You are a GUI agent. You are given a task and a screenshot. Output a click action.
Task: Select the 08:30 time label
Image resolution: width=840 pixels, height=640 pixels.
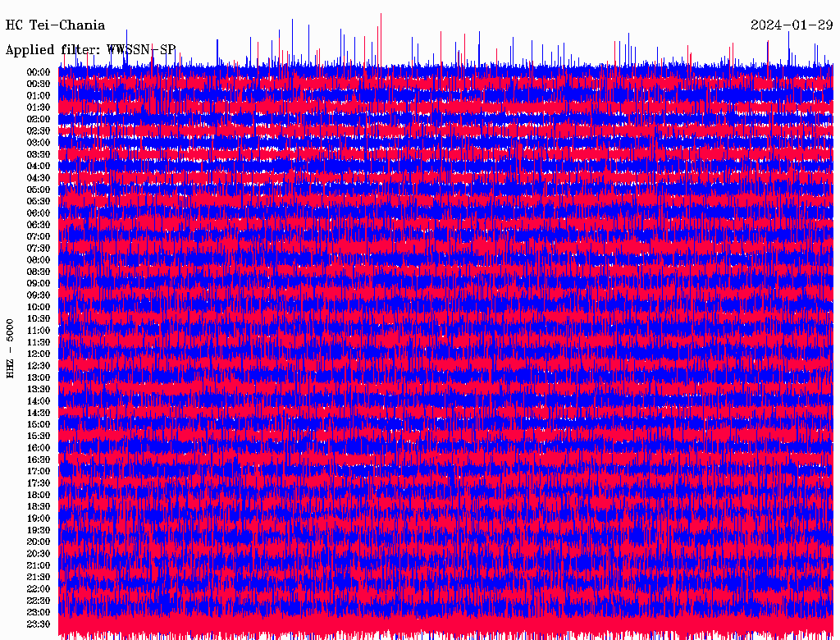39,272
